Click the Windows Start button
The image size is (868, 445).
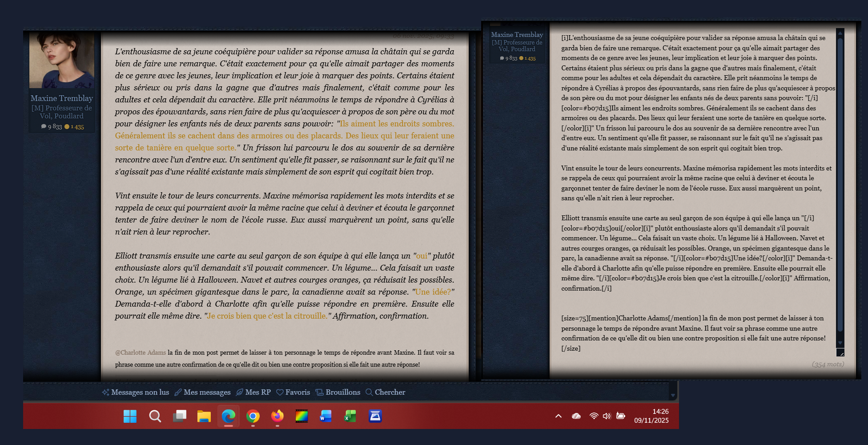coord(130,417)
